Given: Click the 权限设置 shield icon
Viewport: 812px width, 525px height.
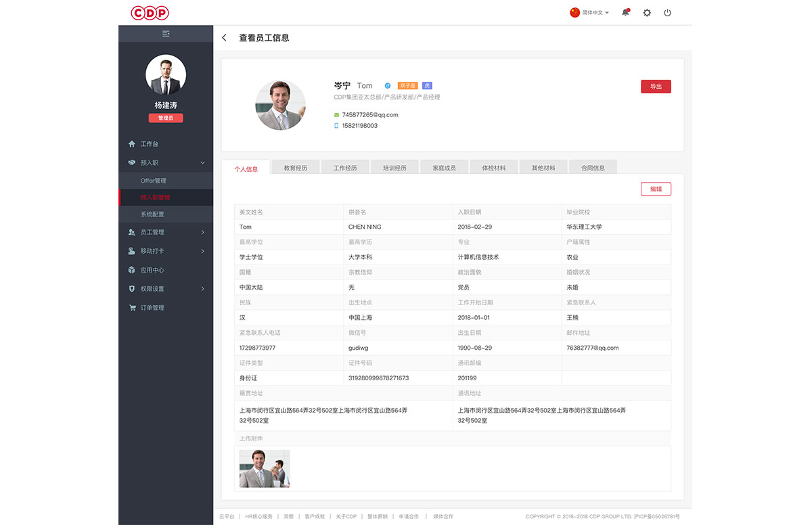Looking at the screenshot, I should tap(132, 289).
